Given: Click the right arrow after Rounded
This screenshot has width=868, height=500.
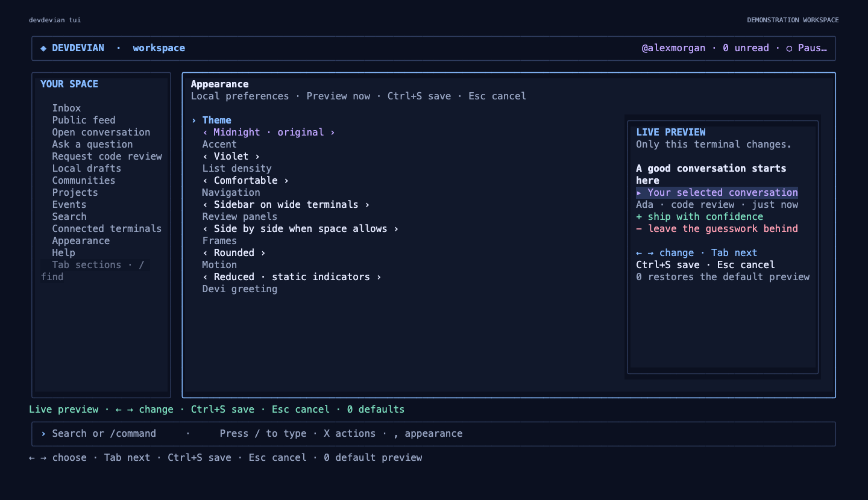Looking at the screenshot, I should pos(263,253).
